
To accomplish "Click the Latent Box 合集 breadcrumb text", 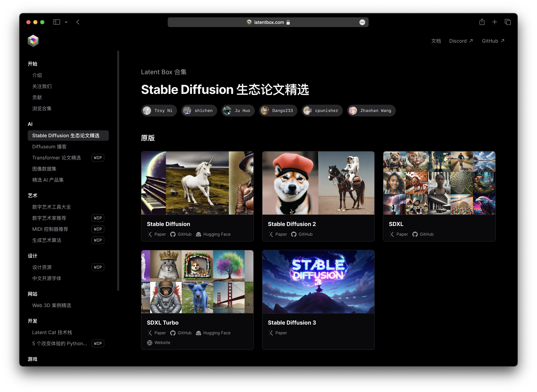I will 164,72.
